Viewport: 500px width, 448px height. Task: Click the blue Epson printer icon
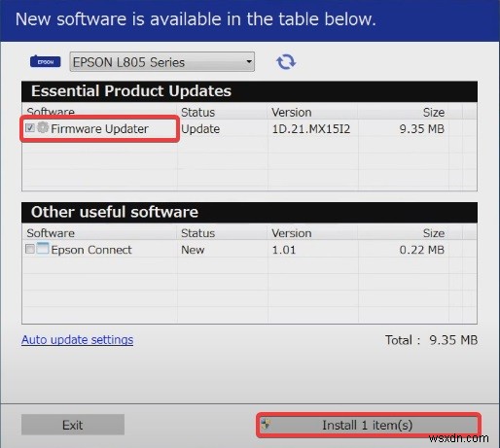tap(45, 61)
